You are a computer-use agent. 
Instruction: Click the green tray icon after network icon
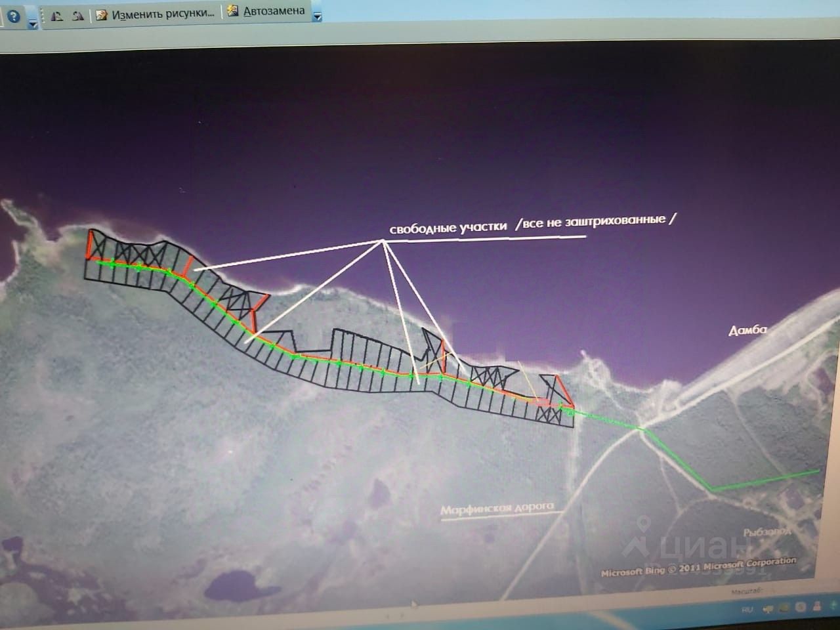[784, 608]
